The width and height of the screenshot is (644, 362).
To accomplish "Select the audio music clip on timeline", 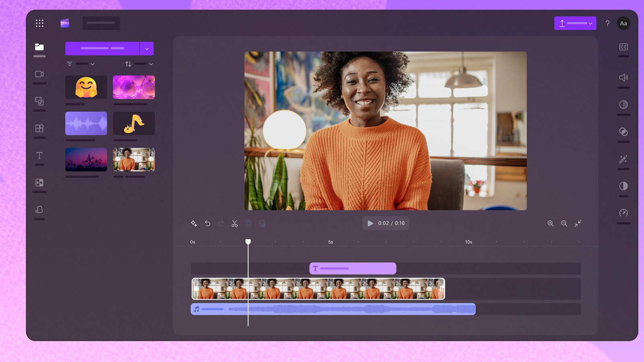I will (333, 309).
